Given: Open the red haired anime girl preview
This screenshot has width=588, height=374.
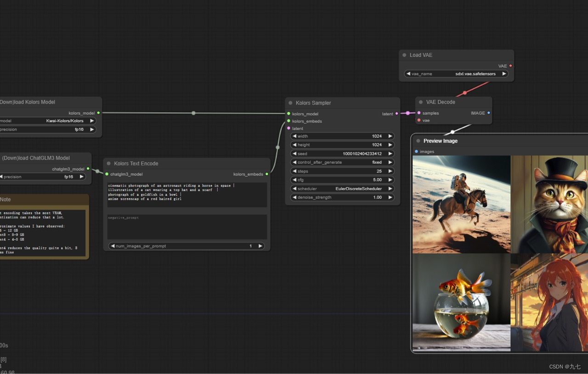Looking at the screenshot, I should pyautogui.click(x=550, y=302).
